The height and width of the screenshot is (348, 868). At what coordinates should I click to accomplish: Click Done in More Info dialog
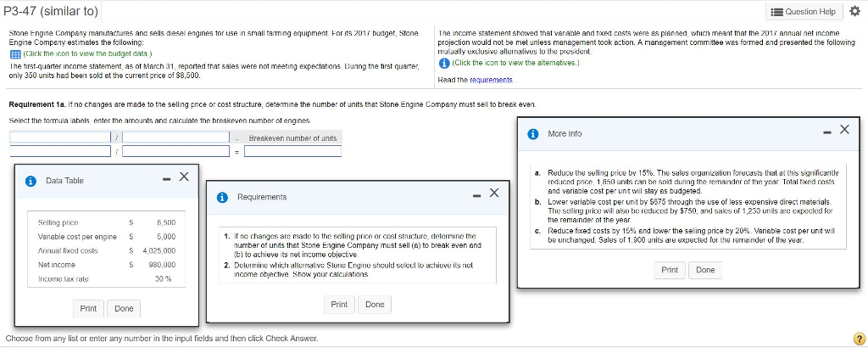[705, 270]
